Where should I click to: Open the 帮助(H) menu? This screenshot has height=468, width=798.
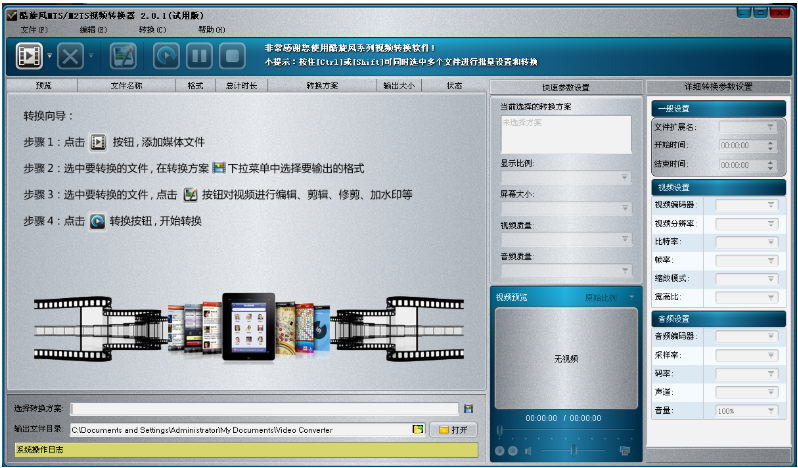pos(212,30)
